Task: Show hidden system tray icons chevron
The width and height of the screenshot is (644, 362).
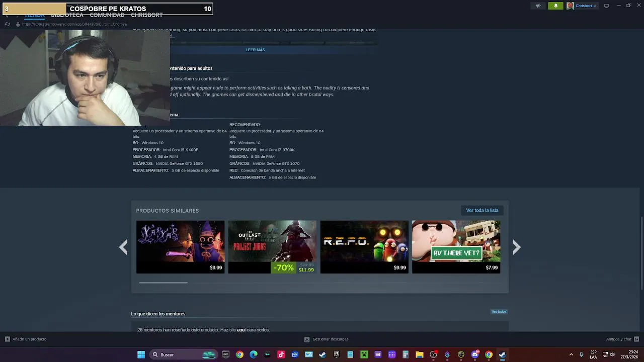Action: pos(571,354)
